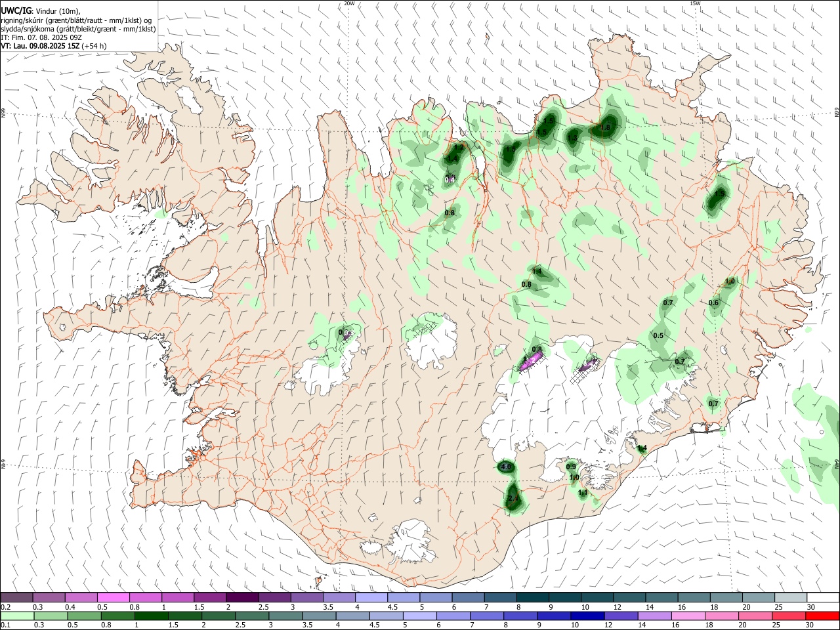
Task: Click the pale lavender 4–4.5 swatch in the upper legend row
Action: [371, 598]
